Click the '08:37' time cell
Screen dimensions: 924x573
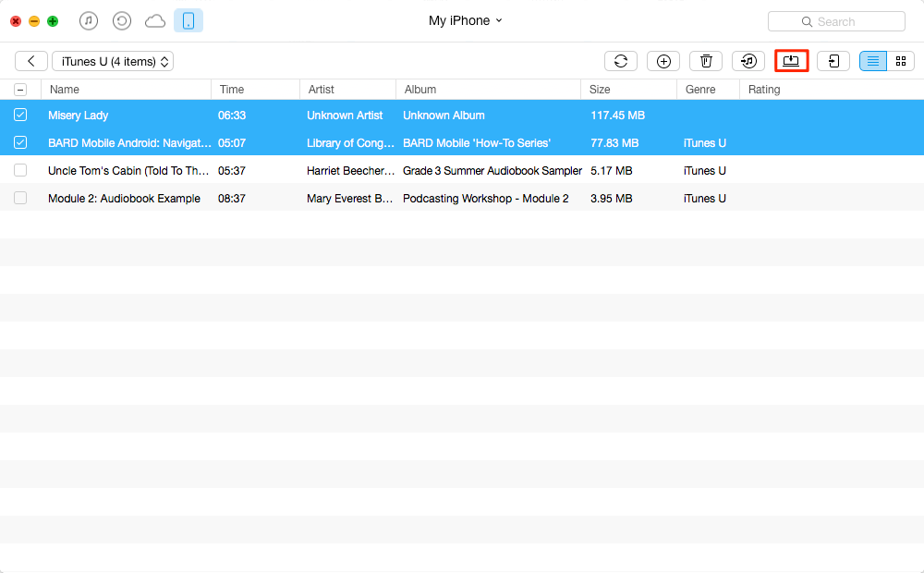coord(232,199)
